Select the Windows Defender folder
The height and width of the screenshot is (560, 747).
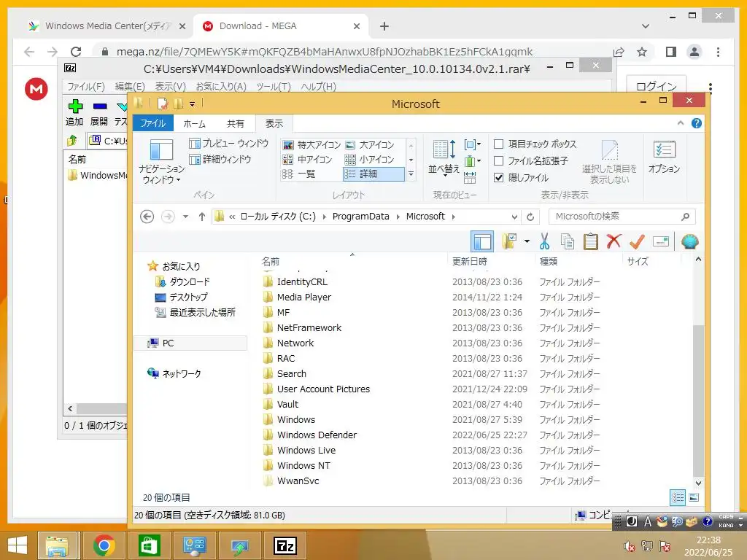tap(317, 435)
